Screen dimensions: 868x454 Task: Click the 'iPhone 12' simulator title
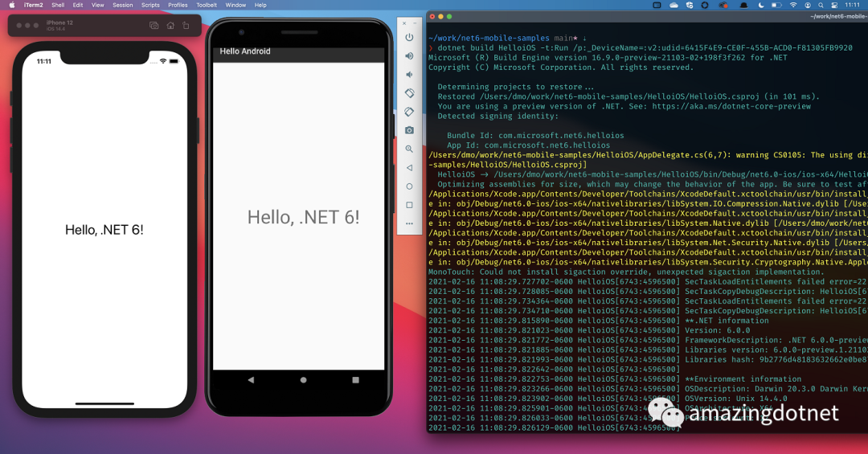click(59, 22)
